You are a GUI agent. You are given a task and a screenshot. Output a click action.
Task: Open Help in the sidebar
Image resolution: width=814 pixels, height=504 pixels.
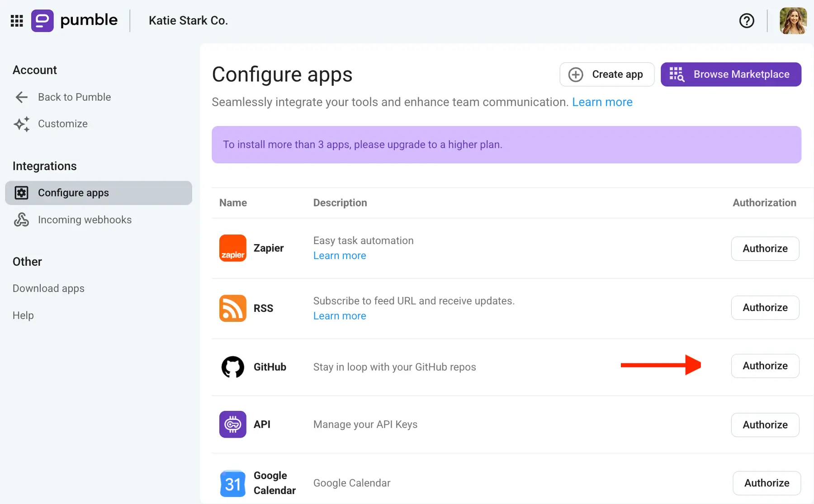tap(23, 316)
